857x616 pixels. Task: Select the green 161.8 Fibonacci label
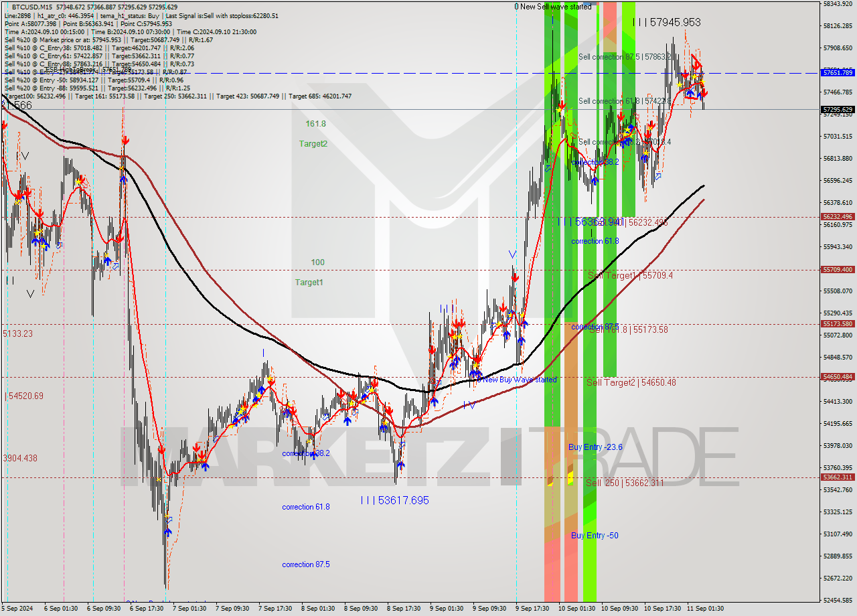(x=316, y=124)
